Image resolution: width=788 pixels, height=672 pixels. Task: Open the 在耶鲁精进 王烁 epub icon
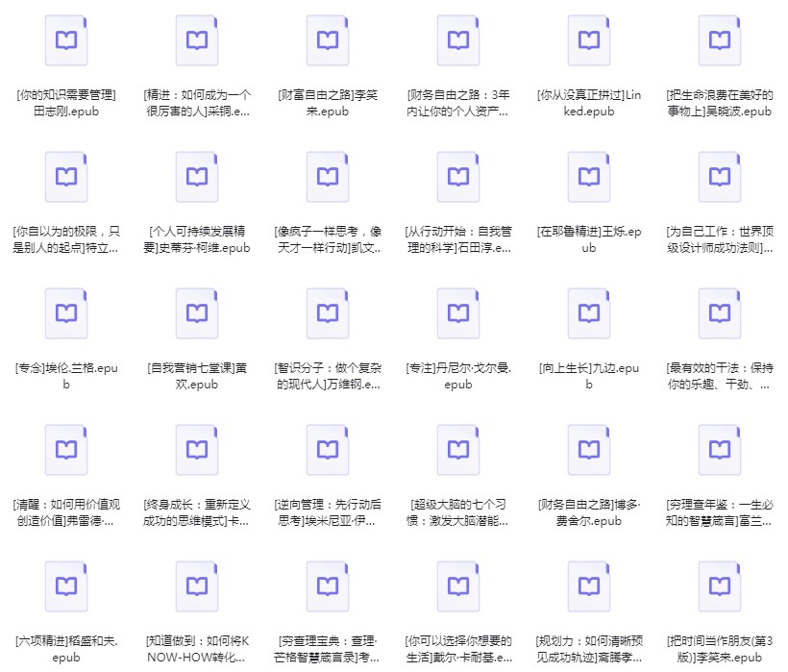tap(589, 177)
